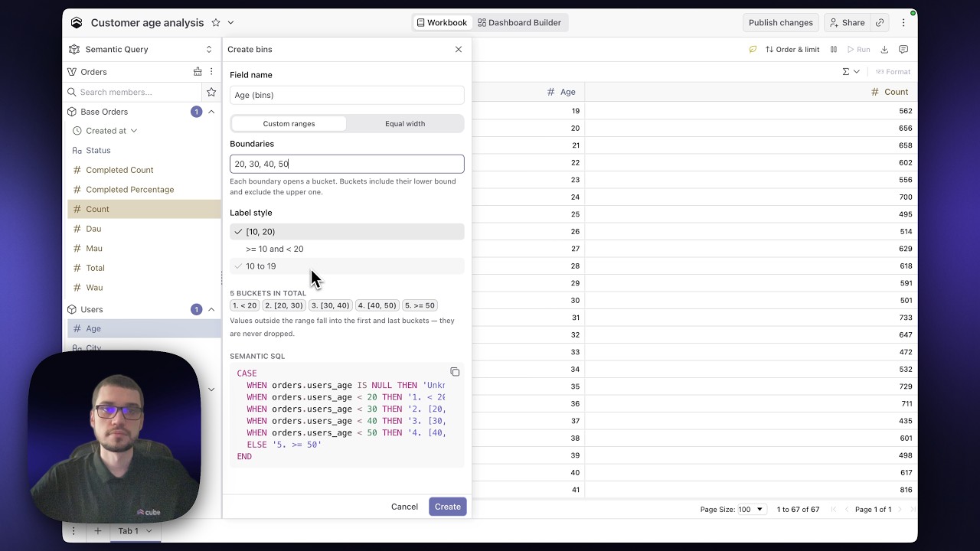Collapse the Base Orders group
Screen dimensions: 980x551
pos(211,112)
